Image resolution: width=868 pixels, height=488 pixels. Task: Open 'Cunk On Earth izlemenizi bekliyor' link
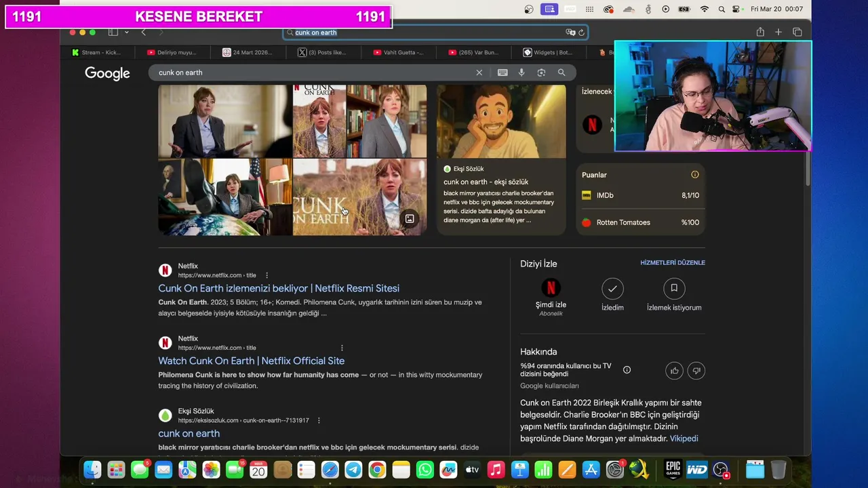coord(279,288)
